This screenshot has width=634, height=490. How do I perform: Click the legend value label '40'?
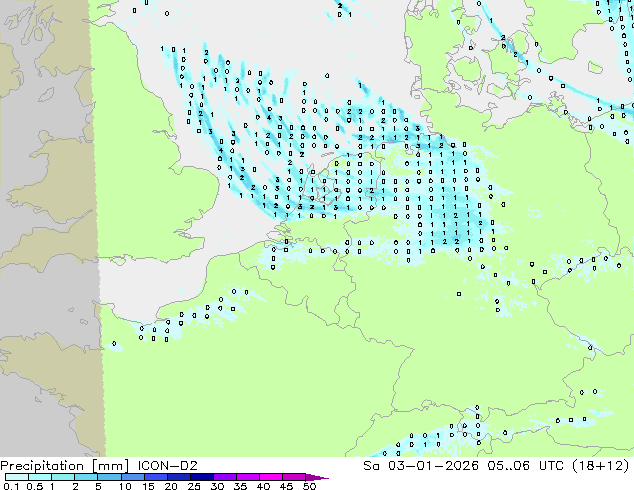pos(263,486)
